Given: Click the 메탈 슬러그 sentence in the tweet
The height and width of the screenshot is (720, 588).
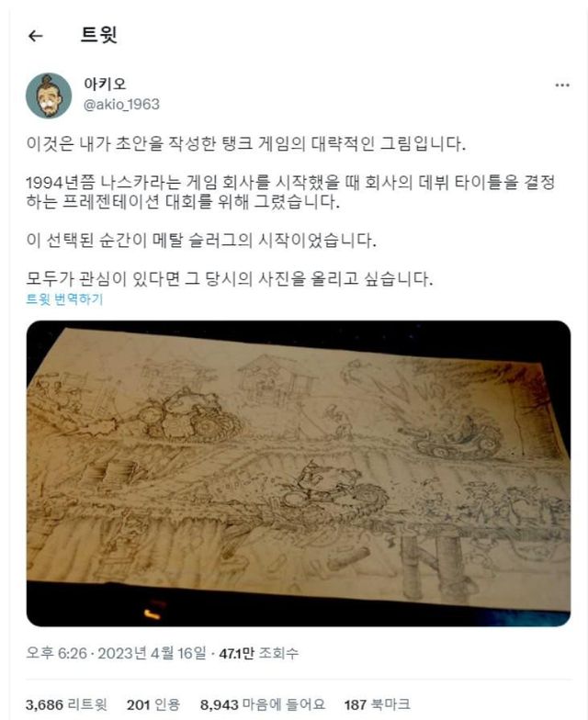Looking at the screenshot, I should (201, 240).
